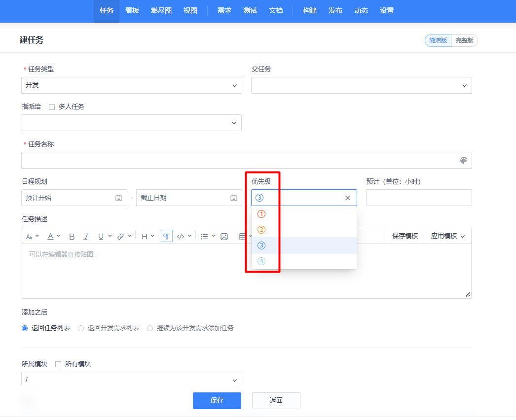
Task: Open the 指派给 dropdown
Action: [x=132, y=123]
